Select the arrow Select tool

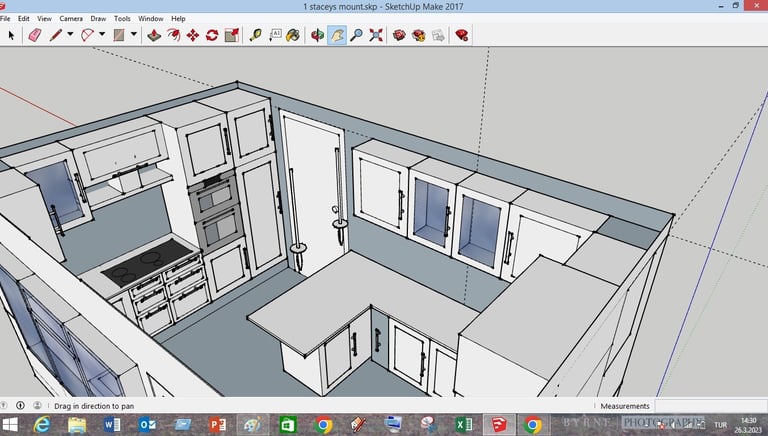[11, 35]
